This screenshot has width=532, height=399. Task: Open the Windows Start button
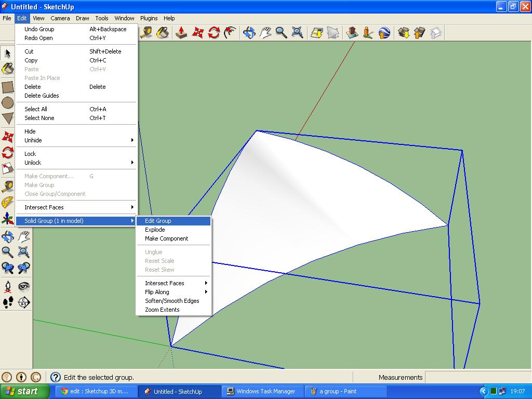click(24, 391)
